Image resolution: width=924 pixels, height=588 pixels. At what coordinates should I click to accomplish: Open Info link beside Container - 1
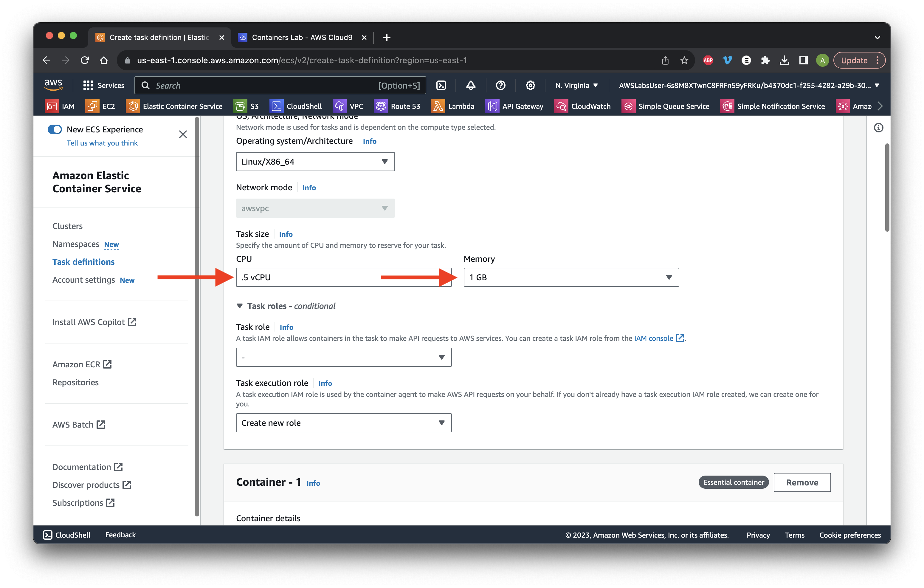point(313,483)
